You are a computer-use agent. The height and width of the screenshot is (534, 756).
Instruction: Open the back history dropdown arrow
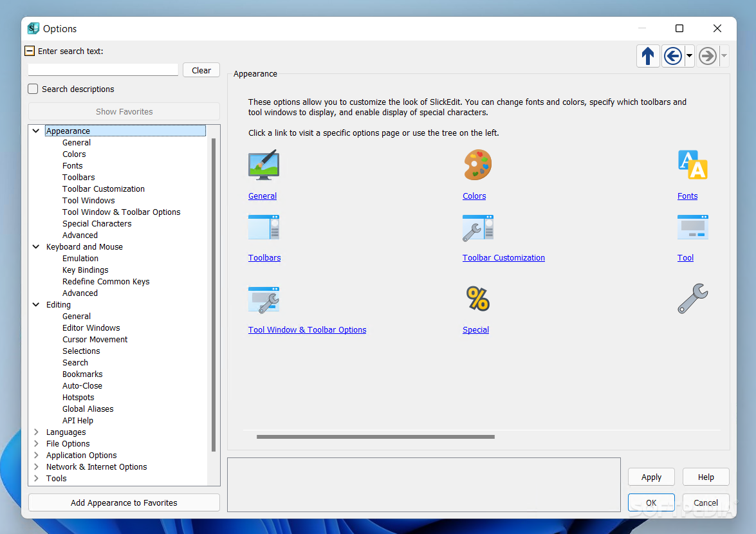[x=690, y=56]
